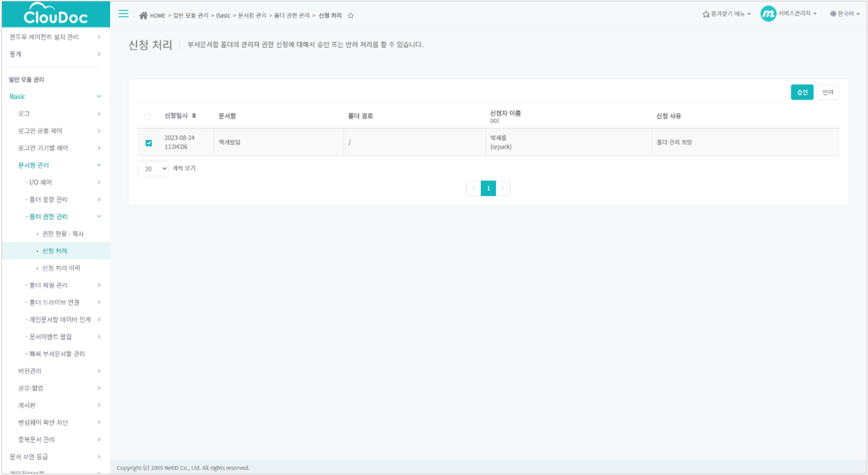868x475 pixels.
Task: Click the 승인 approve button
Action: (802, 93)
